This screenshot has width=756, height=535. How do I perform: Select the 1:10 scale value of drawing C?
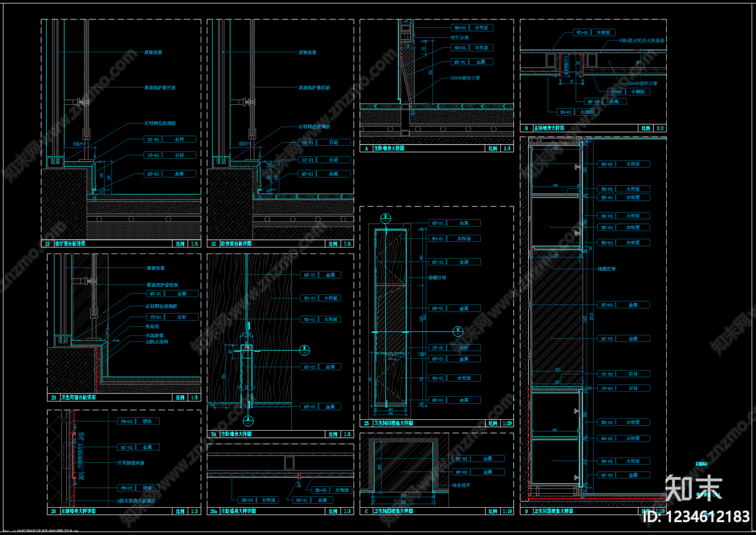click(x=507, y=511)
